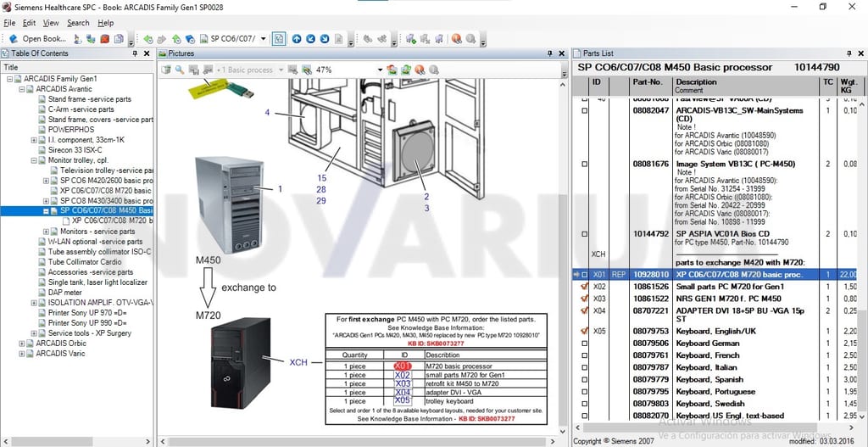Click the Pictures panel horizontal scrollbar

tap(359, 441)
